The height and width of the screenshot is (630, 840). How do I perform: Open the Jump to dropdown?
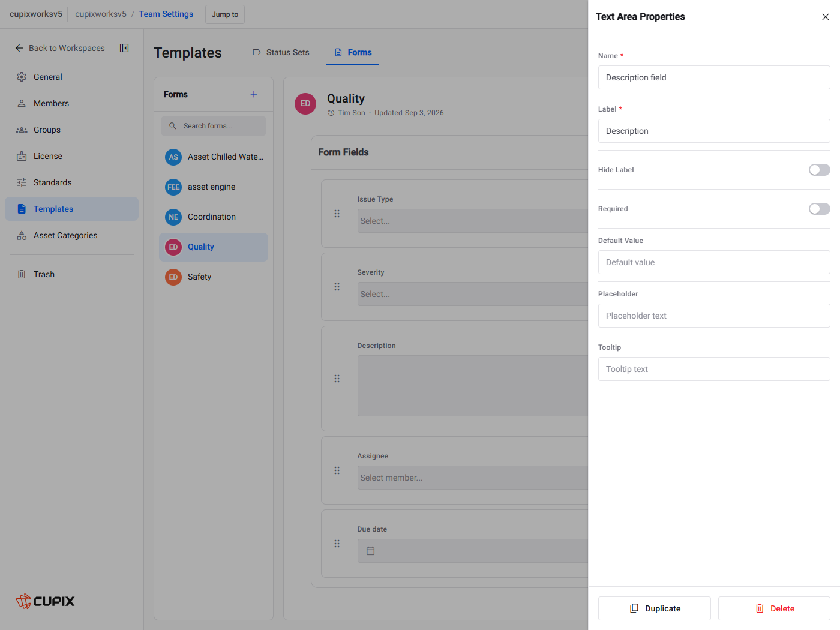pyautogui.click(x=225, y=14)
